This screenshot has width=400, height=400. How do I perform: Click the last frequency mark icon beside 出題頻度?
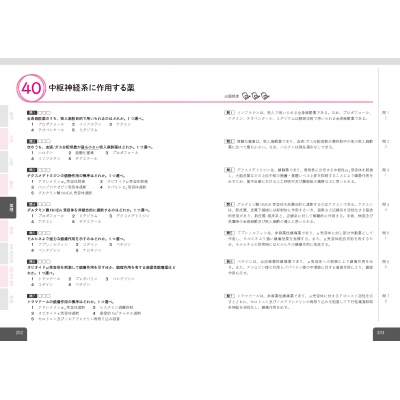click(265, 96)
